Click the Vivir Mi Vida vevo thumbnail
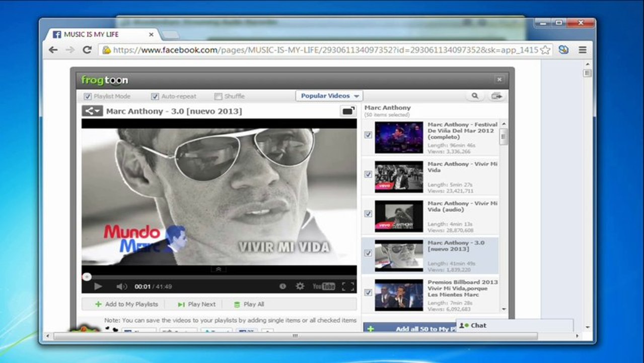The width and height of the screenshot is (644, 363). pos(399,177)
